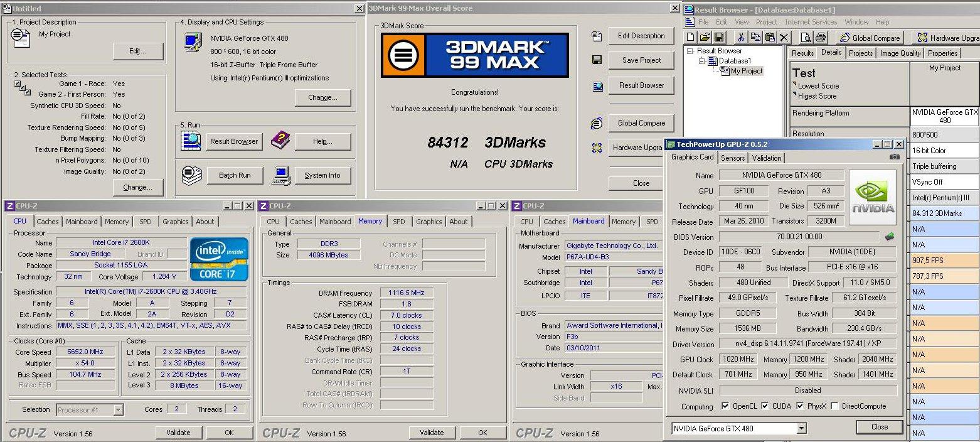Click Change... under Selected Tests
This screenshot has width=980, height=442.
[x=138, y=187]
